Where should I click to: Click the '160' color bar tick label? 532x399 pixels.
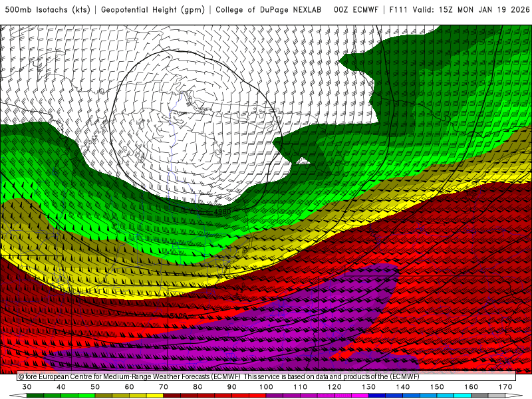pos(471,387)
